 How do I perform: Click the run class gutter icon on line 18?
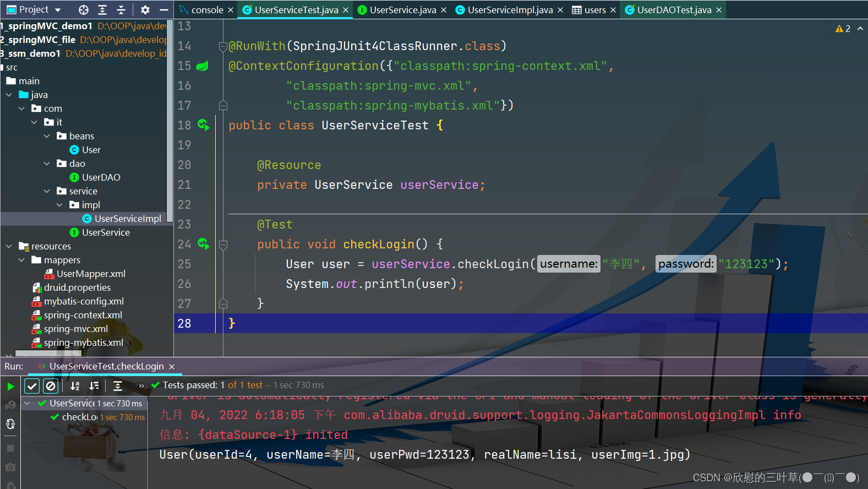pos(203,125)
